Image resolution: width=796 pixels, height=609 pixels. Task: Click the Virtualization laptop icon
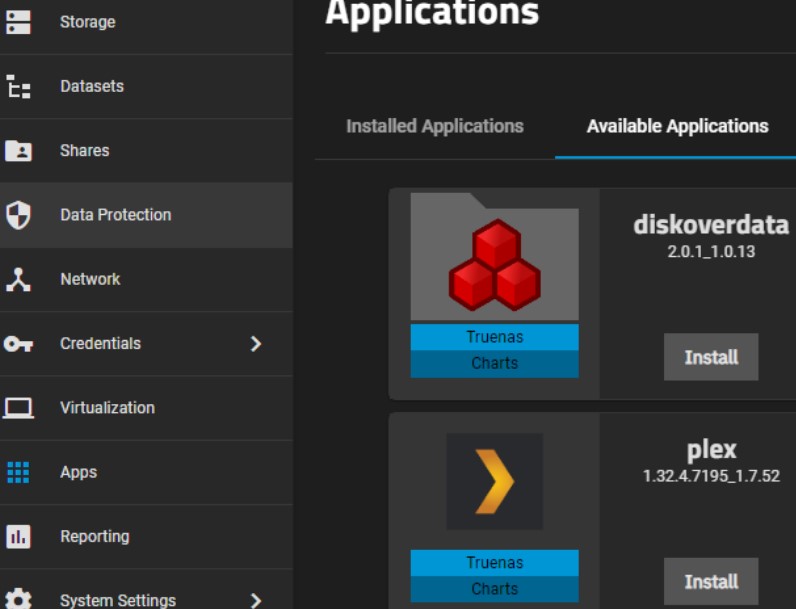[18, 408]
